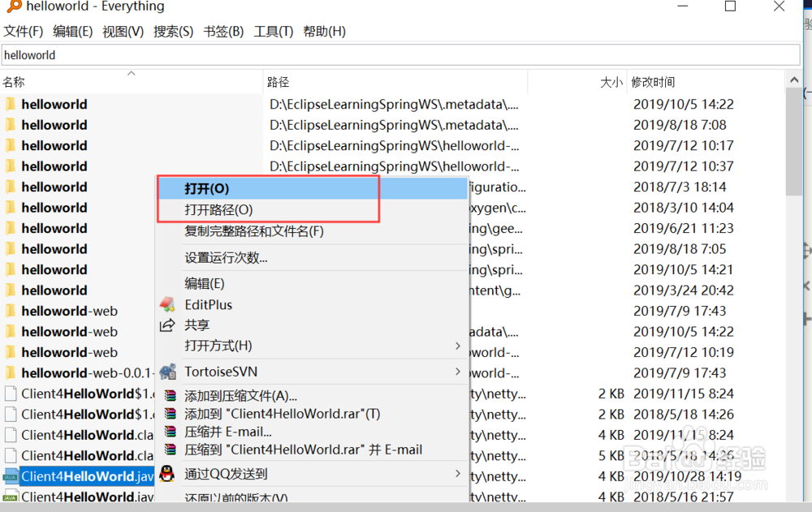Select 添加到压缩文件(A)... entry
This screenshot has height=512, width=812.
pyautogui.click(x=313, y=396)
